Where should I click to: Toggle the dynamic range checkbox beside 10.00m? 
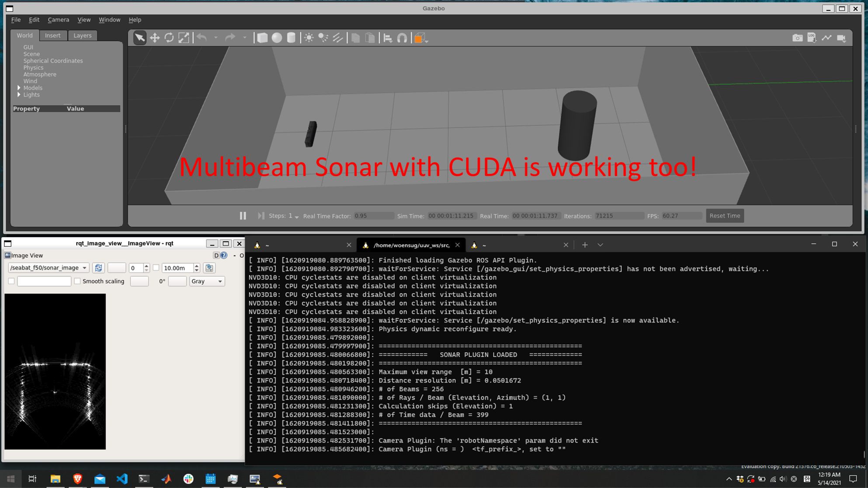(156, 268)
